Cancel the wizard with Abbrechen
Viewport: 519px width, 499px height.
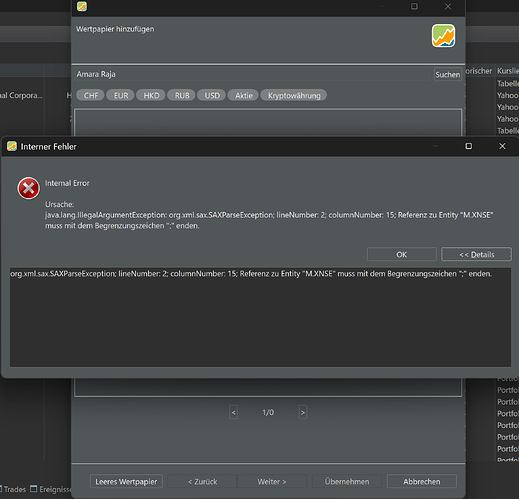[422, 481]
